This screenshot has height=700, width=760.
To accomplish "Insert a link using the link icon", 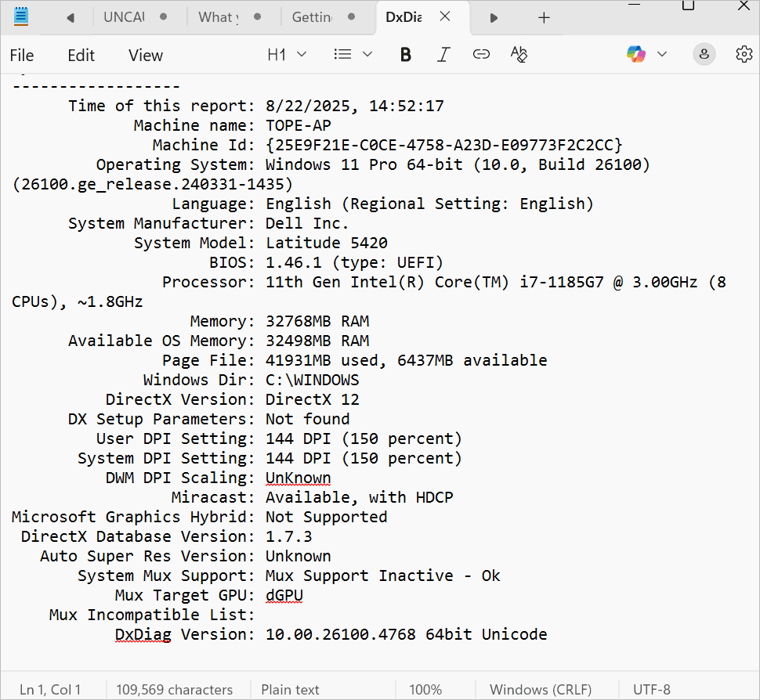I will coord(481,54).
